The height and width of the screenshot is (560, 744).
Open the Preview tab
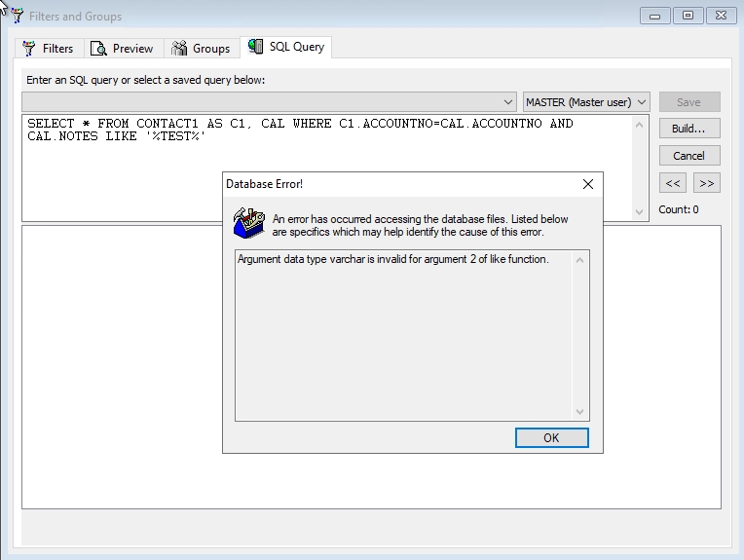click(x=132, y=49)
